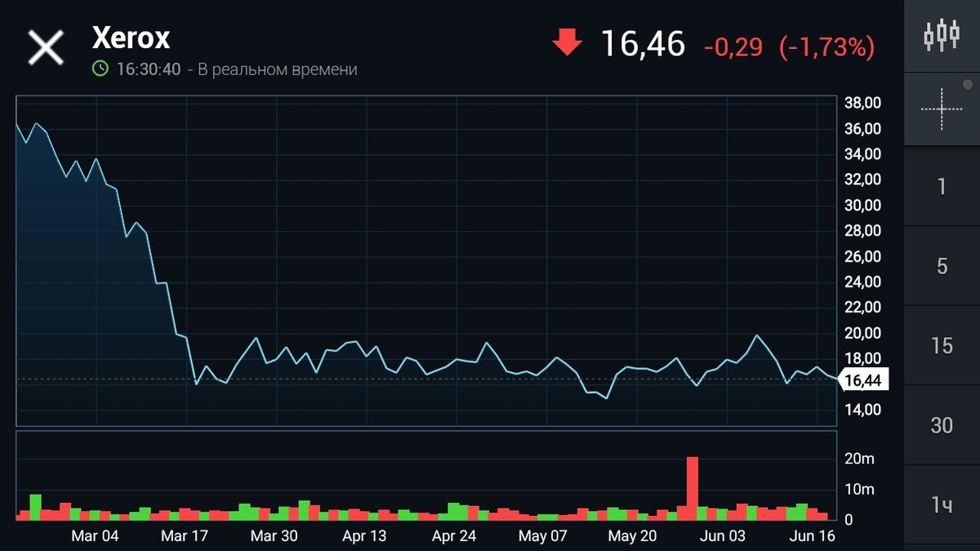
Task: Select the tall red volume spike near Jun 03
Action: (x=693, y=486)
